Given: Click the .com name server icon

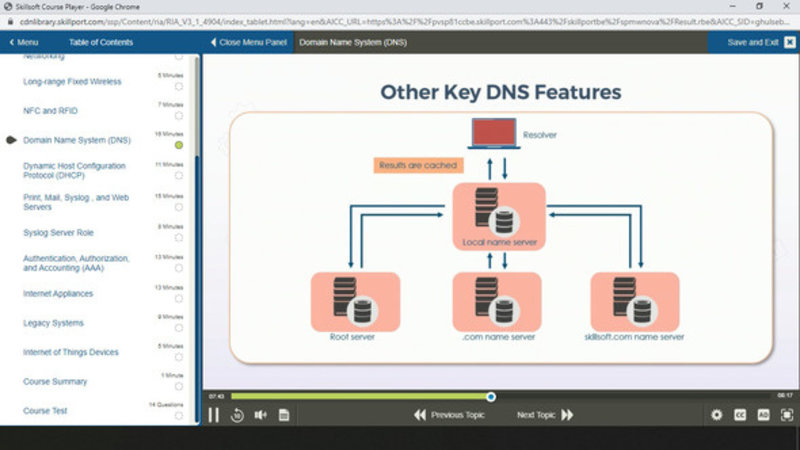Looking at the screenshot, I should click(x=497, y=302).
